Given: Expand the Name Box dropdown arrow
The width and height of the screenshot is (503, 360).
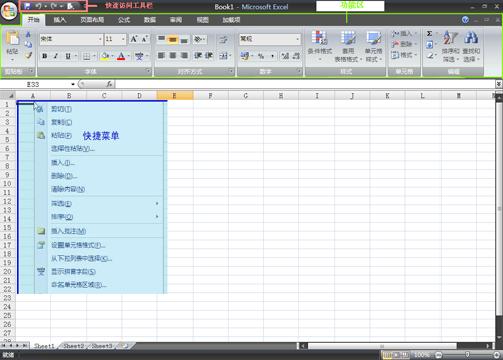Looking at the screenshot, I should (73, 84).
